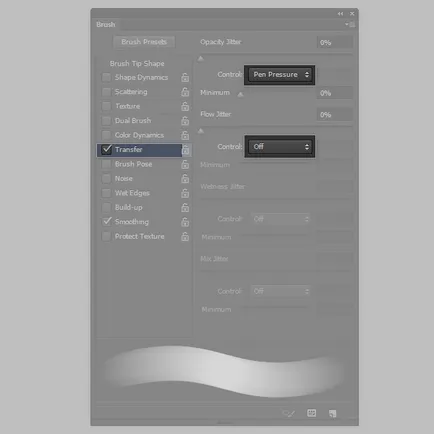Click the lock icon for Color Dynamics
Image resolution: width=434 pixels, height=434 pixels.
coord(185,135)
